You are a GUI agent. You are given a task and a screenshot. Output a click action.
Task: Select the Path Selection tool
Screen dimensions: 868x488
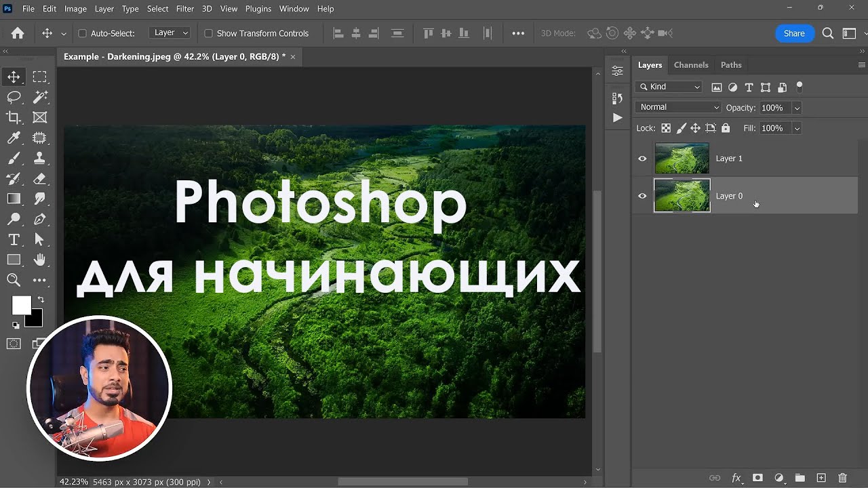40,239
